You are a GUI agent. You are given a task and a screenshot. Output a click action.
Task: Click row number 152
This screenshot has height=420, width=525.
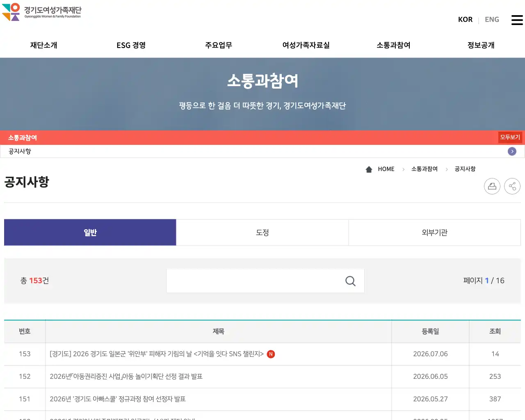click(25, 377)
